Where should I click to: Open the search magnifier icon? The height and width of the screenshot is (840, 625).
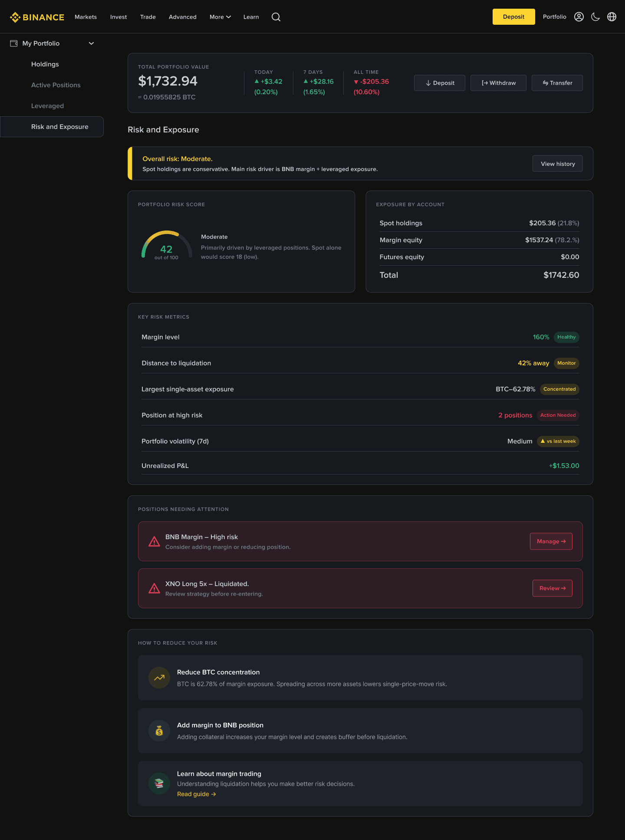pyautogui.click(x=276, y=17)
